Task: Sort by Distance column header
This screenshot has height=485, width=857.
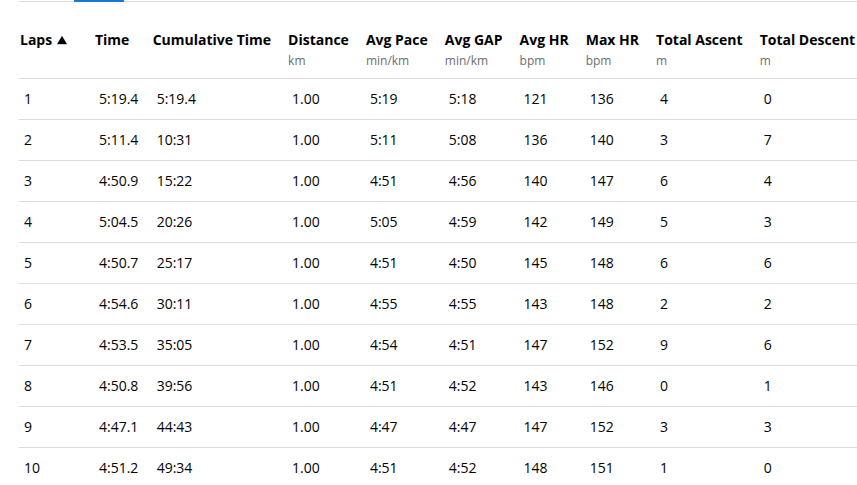Action: tap(318, 40)
